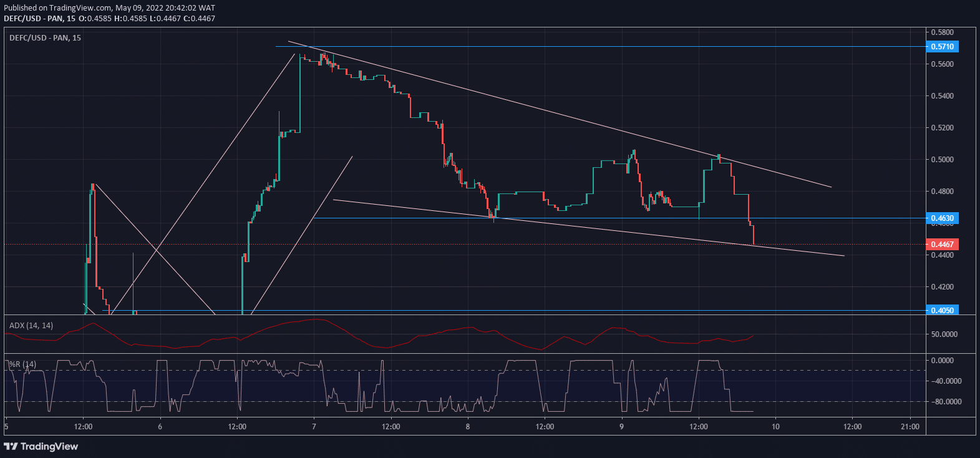Click the 0.4800 price scale value
This screenshot has width=980, height=458.
(942, 192)
